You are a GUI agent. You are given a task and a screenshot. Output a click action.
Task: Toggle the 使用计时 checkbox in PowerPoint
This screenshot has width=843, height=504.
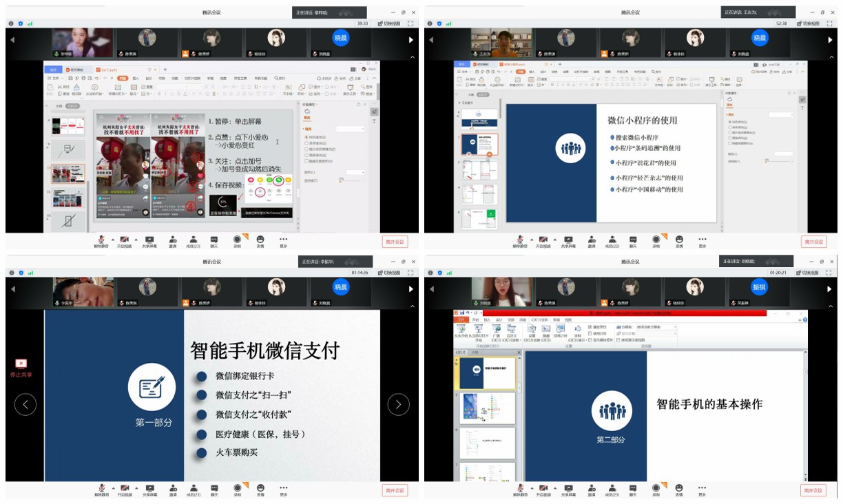click(590, 333)
